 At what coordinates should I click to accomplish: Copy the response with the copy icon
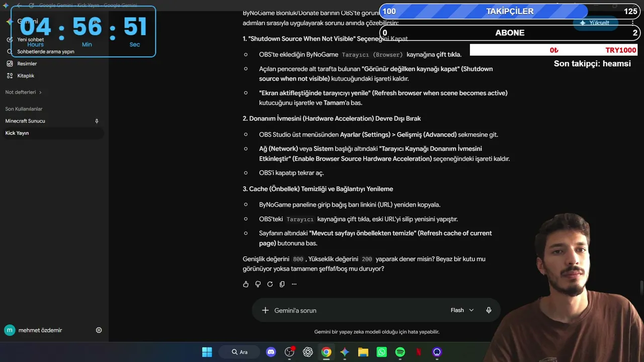pyautogui.click(x=282, y=284)
